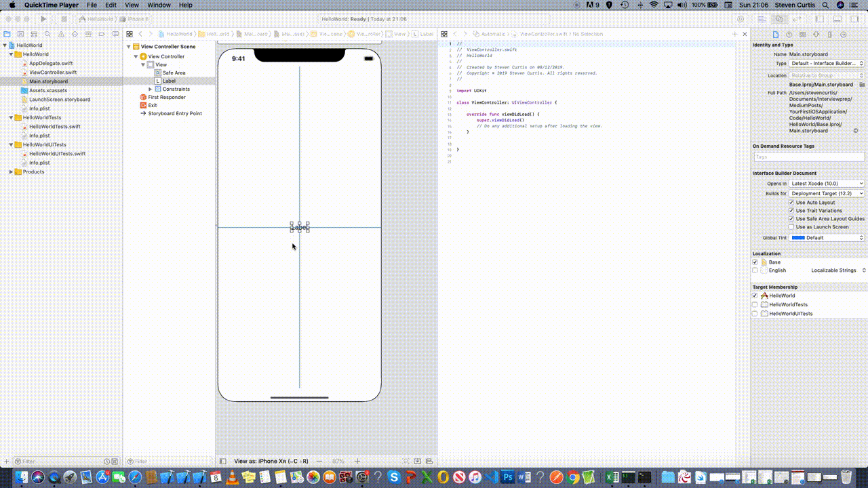Select the Label on storyboard canvas
The width and height of the screenshot is (868, 488).
(300, 227)
